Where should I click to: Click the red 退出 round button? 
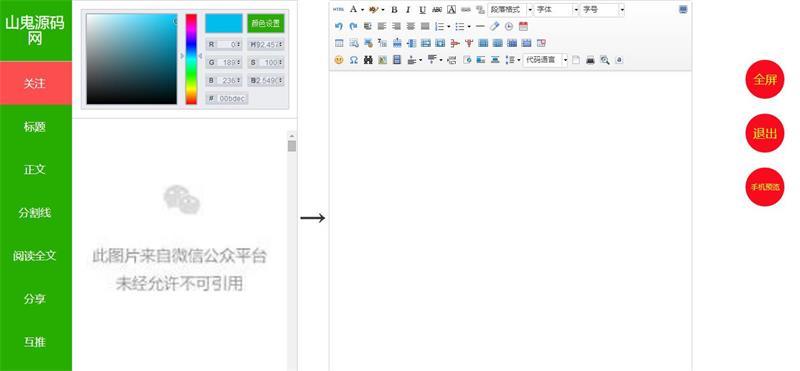764,133
